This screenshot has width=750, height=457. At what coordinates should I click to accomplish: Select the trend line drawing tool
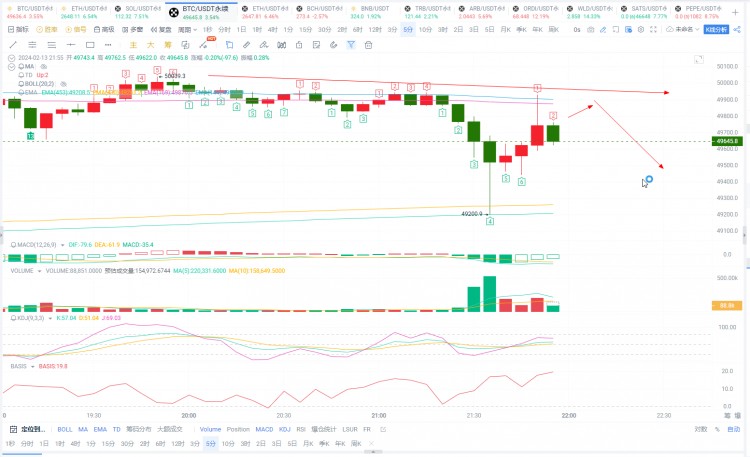click(x=13, y=45)
